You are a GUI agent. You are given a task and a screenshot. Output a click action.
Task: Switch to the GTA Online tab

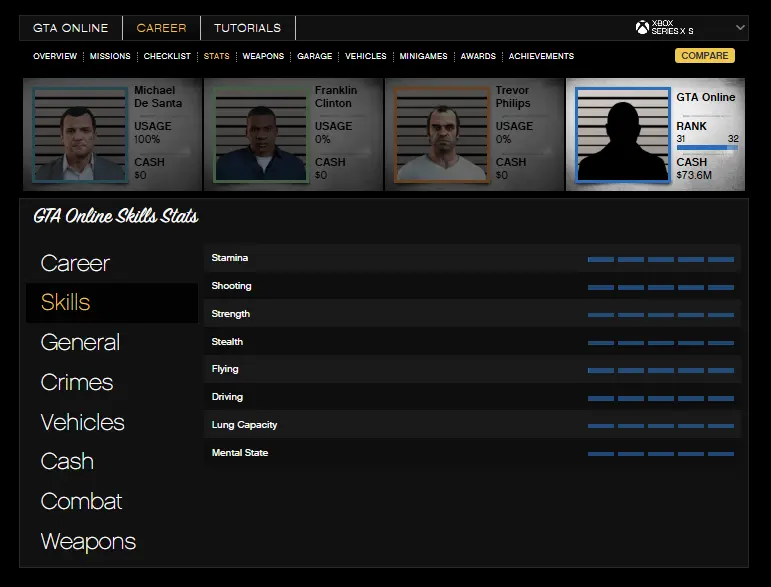tap(70, 28)
